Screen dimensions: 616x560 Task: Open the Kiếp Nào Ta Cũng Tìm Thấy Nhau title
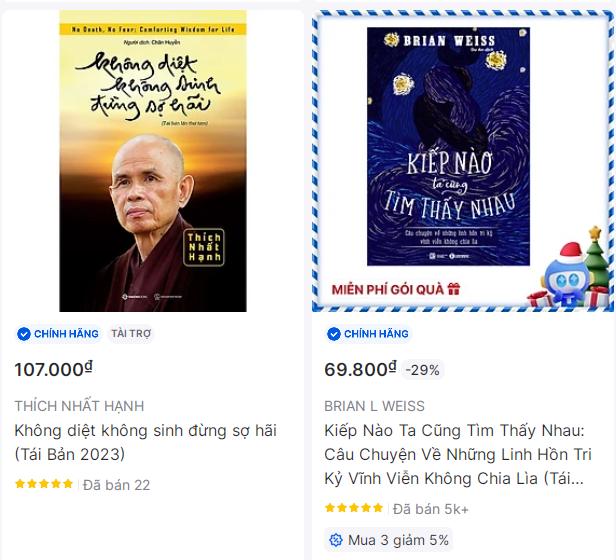(458, 454)
